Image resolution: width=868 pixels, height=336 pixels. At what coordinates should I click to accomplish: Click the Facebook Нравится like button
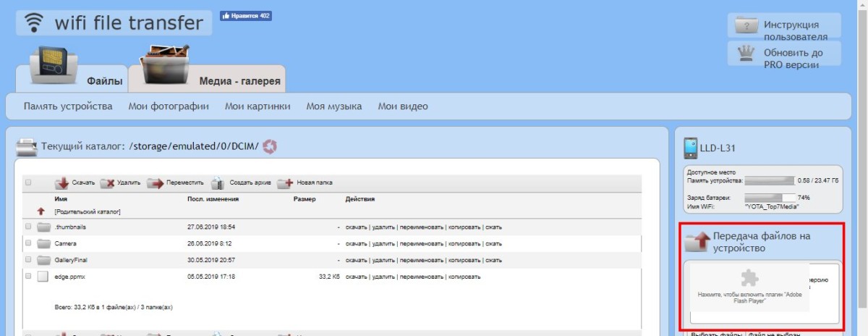[245, 16]
